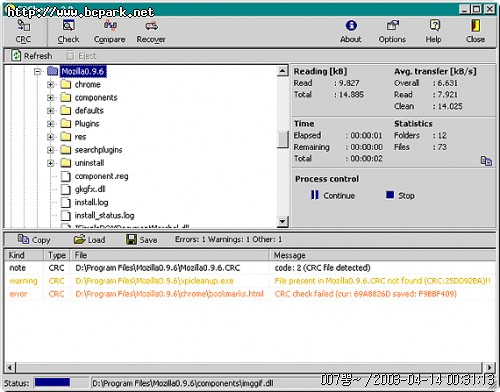The width and height of the screenshot is (500, 392).
Task: Select the warning row for xpicleanup.exe
Action: click(250, 281)
